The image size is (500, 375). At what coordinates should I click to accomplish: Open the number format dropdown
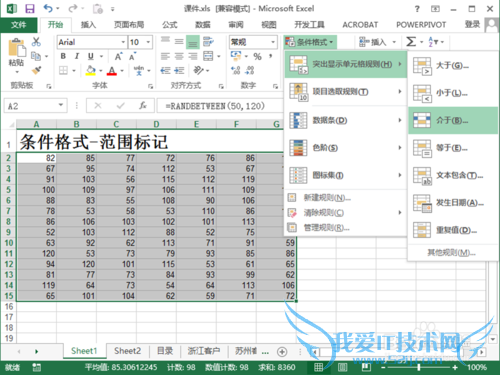click(273, 42)
